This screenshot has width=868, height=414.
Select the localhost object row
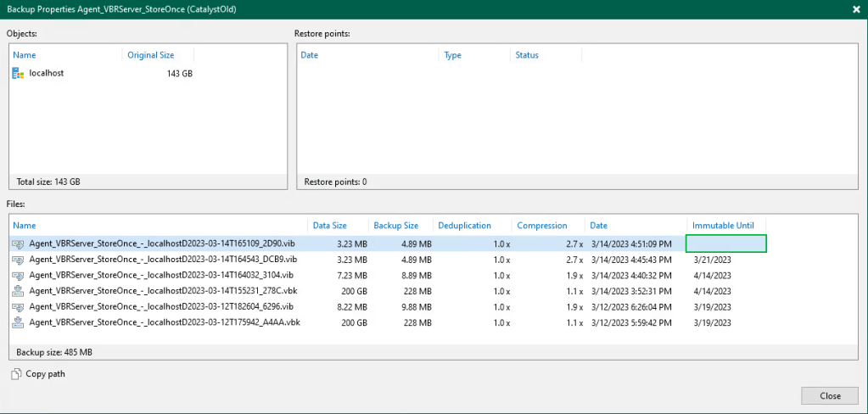47,74
